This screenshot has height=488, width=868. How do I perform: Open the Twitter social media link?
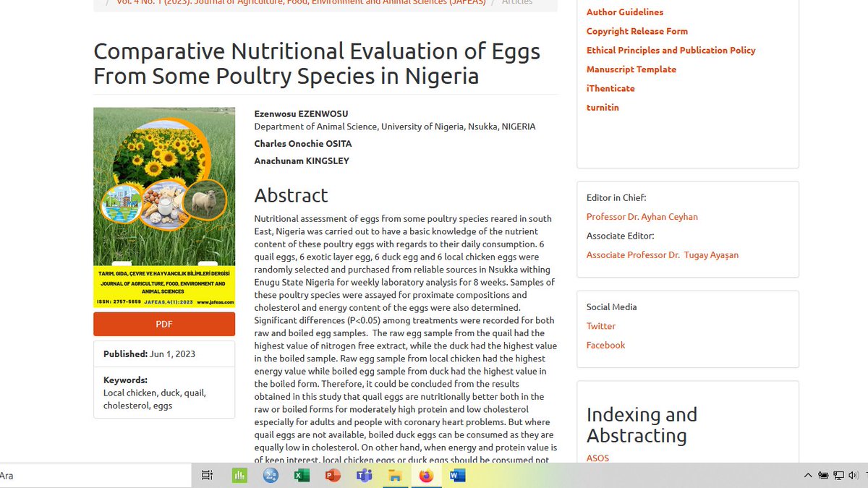tap(601, 326)
